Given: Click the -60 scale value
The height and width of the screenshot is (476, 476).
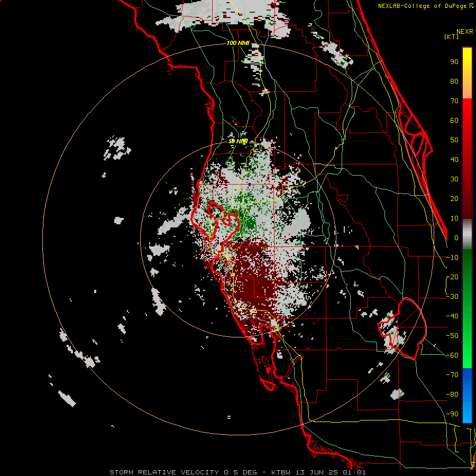Looking at the screenshot, I should click(452, 355).
